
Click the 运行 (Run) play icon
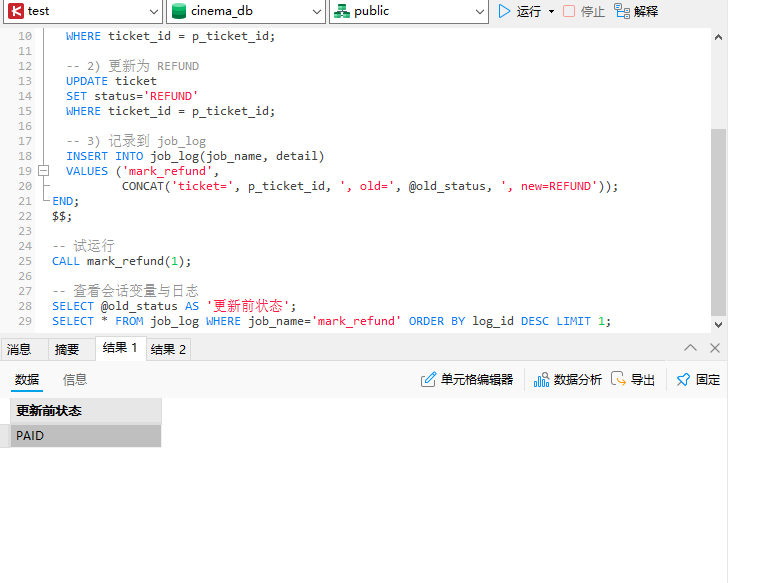pos(505,11)
